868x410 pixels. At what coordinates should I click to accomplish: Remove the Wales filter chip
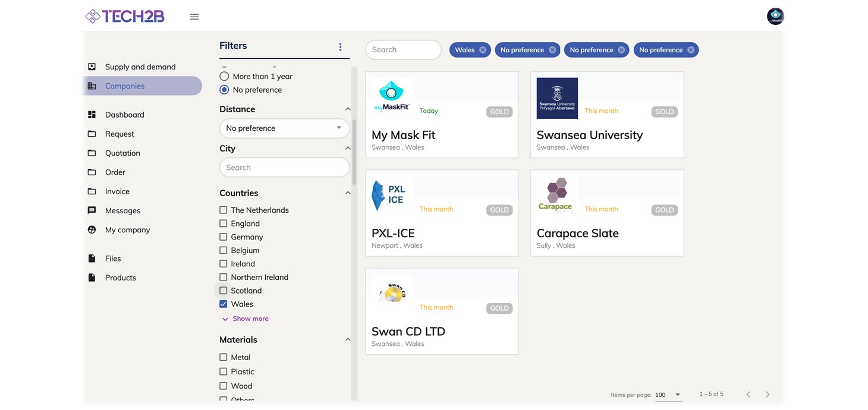(x=483, y=50)
